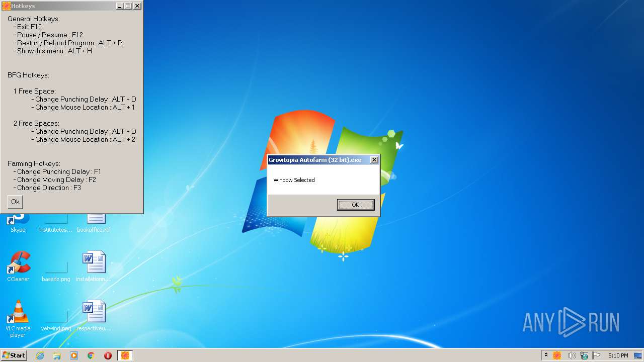Click the 'BFG Hotkeys:' heading
This screenshot has width=644, height=362.
coord(28,75)
